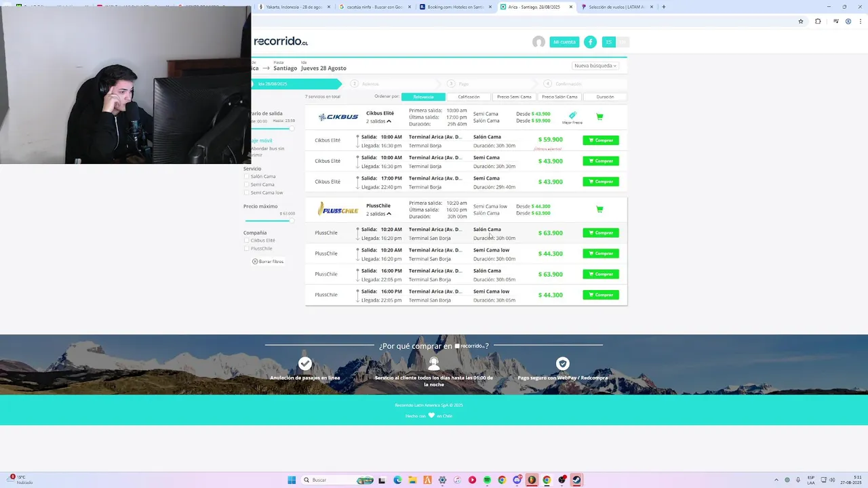Screen dimensions: 868x488
Task: Buy PlussChile 10:20 AM Salón Cama $63.900
Action: [x=601, y=233]
